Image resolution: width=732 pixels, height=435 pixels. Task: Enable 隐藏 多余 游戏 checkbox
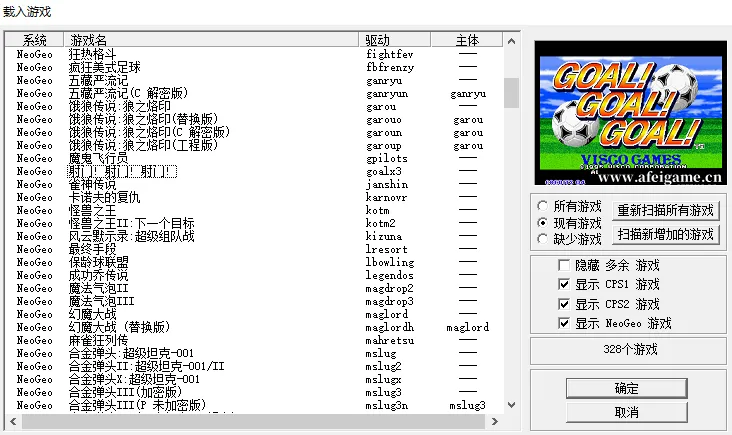(x=565, y=266)
